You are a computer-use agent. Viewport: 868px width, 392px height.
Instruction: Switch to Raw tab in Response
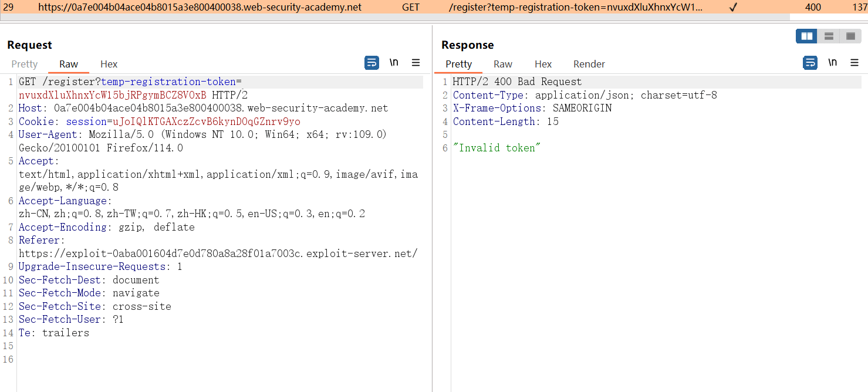tap(502, 64)
